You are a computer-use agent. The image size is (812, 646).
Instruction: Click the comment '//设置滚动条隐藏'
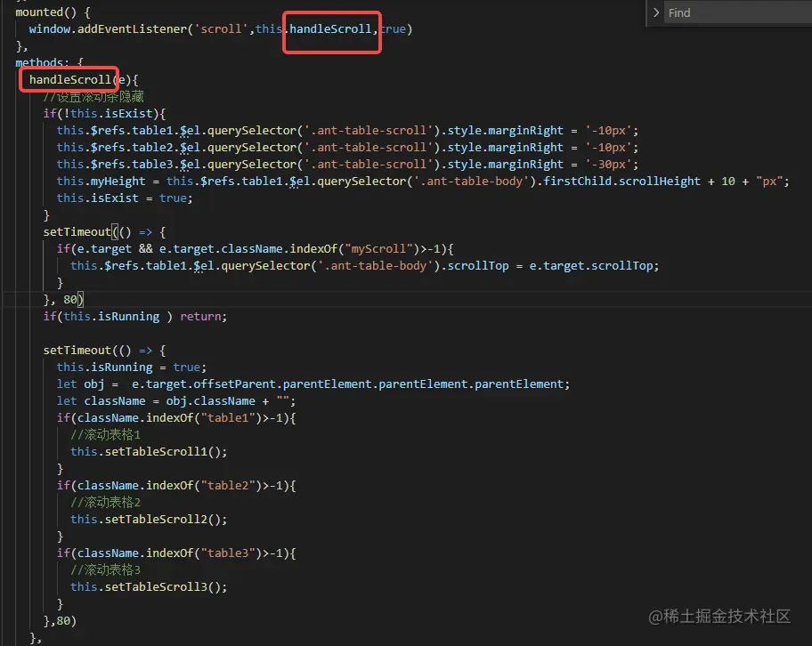[x=93, y=97]
